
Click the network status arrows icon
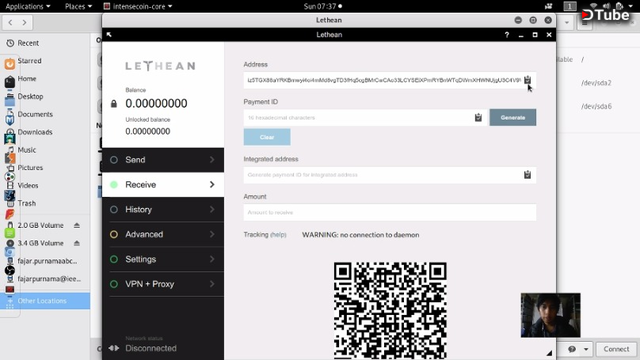(x=114, y=348)
